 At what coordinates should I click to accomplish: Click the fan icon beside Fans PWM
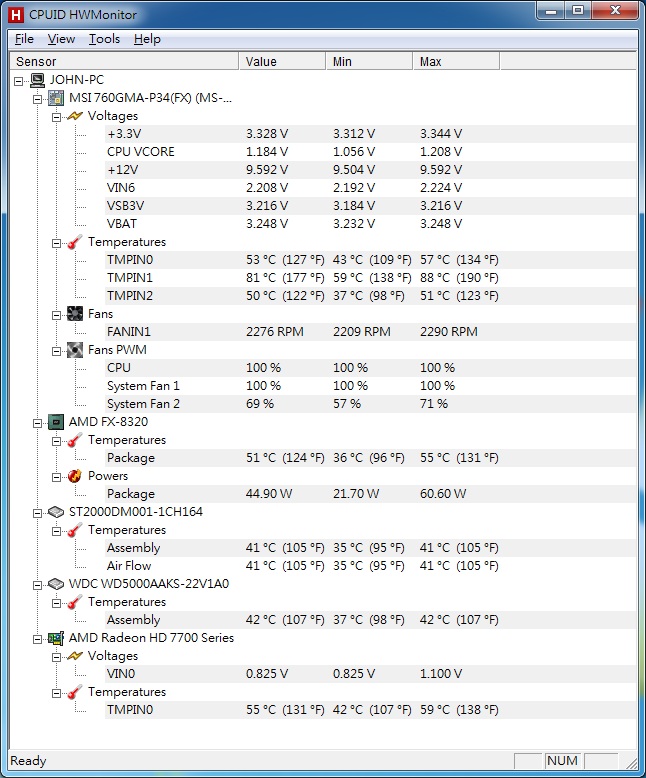coord(75,350)
